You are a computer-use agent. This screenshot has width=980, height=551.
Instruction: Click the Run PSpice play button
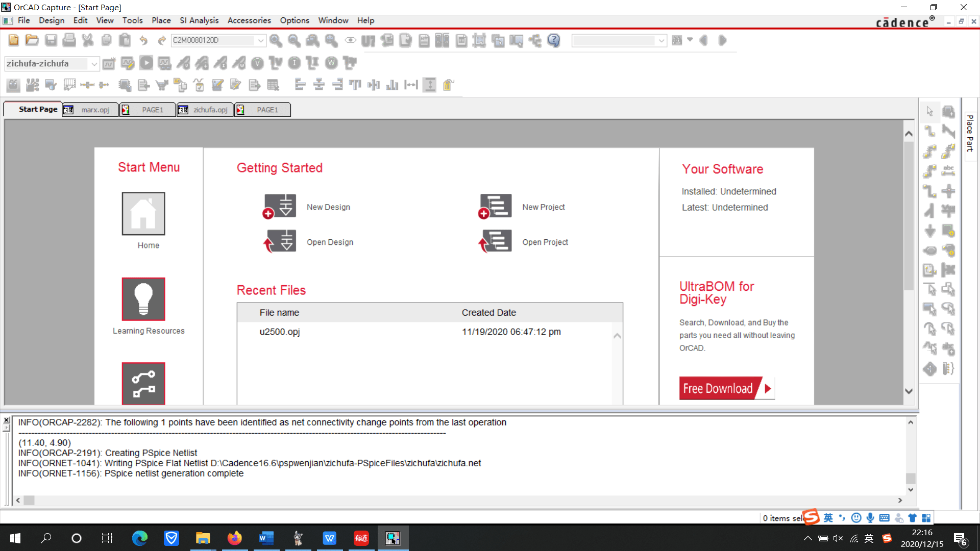click(x=146, y=63)
